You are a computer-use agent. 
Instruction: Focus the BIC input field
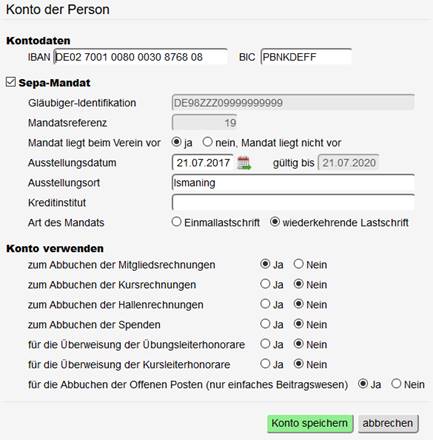306,57
